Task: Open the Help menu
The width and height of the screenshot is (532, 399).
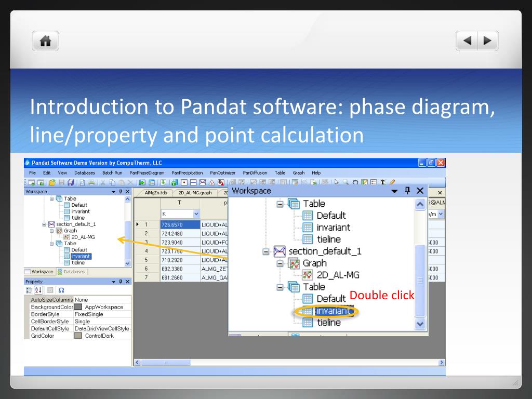Action: [316, 172]
